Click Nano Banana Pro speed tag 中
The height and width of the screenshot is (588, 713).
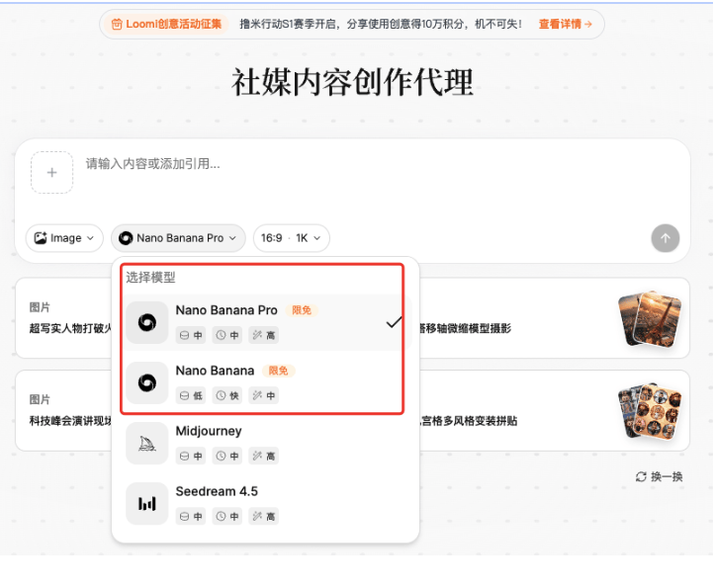pos(226,335)
